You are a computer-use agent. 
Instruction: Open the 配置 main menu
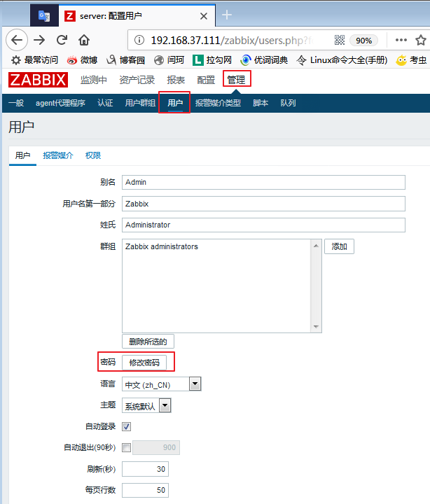tap(206, 80)
